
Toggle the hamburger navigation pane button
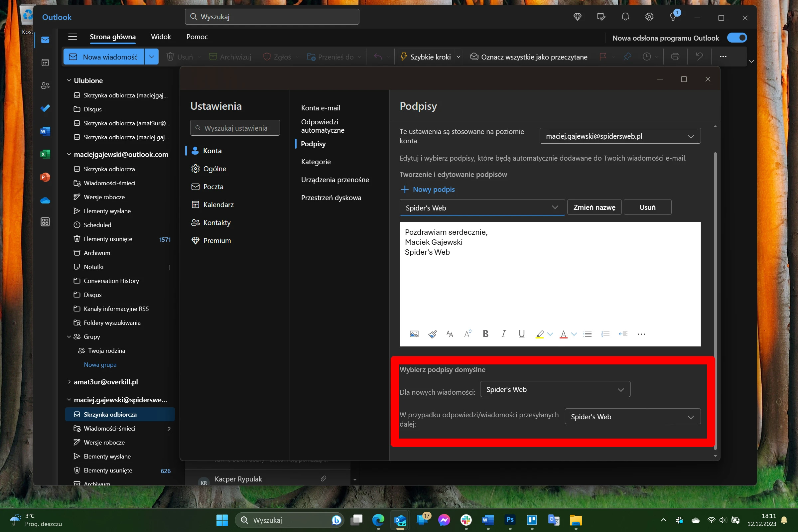point(72,37)
